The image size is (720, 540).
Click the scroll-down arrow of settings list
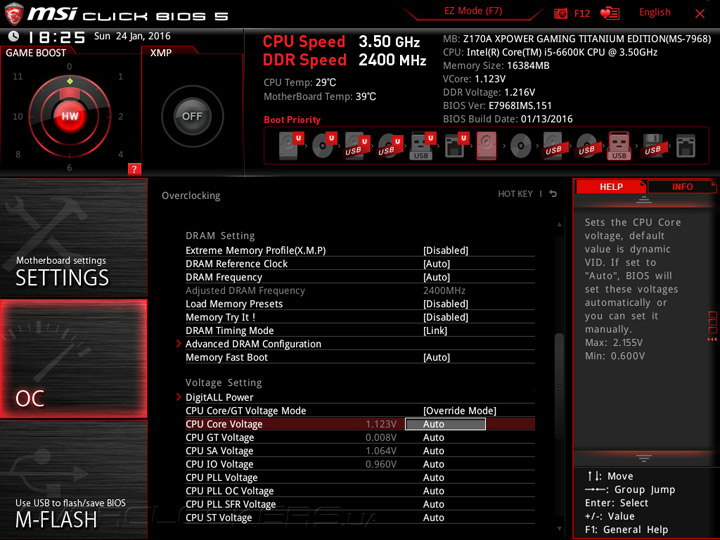(559, 529)
